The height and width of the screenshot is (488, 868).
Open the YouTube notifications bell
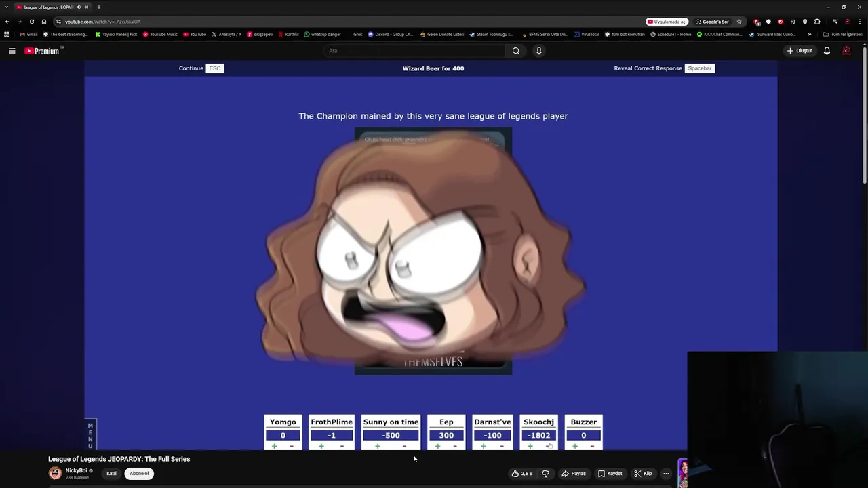tap(827, 51)
